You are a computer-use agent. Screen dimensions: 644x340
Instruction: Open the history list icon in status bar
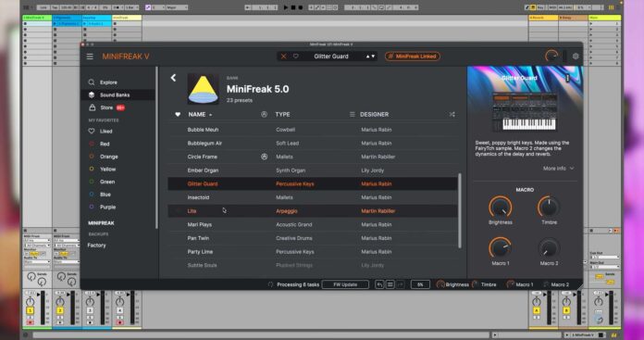[390, 284]
